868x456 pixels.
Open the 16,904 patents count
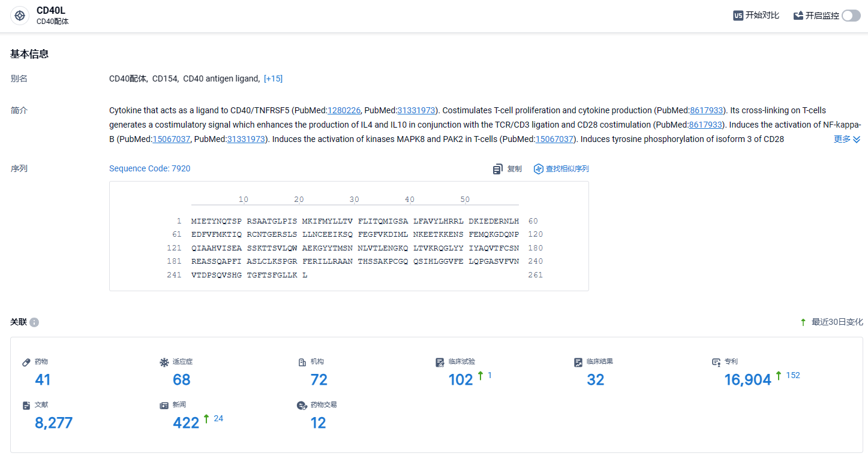[747, 379]
